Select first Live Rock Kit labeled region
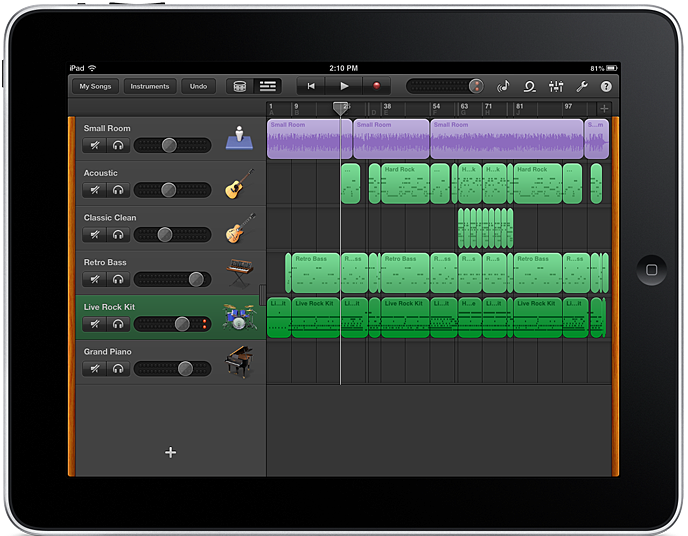 [x=315, y=318]
